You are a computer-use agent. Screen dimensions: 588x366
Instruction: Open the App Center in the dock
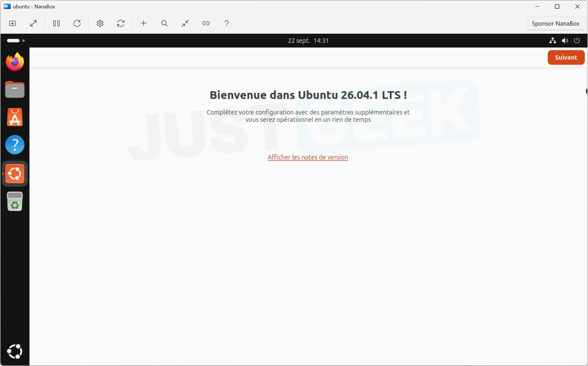click(x=15, y=117)
